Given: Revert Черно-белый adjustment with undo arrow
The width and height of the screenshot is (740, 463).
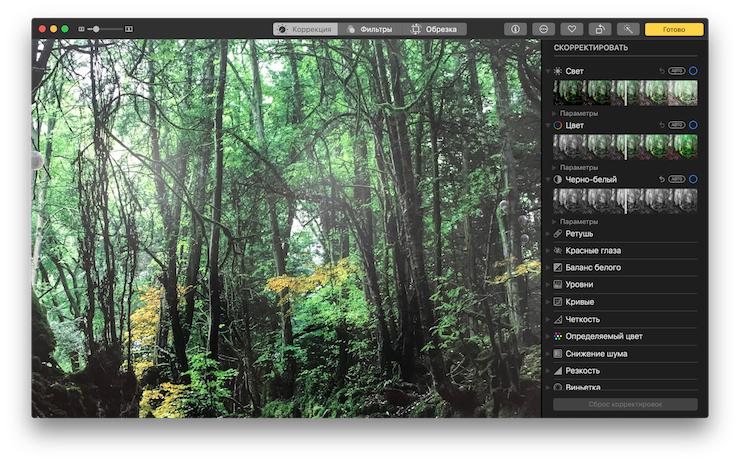Looking at the screenshot, I should click(x=662, y=179).
